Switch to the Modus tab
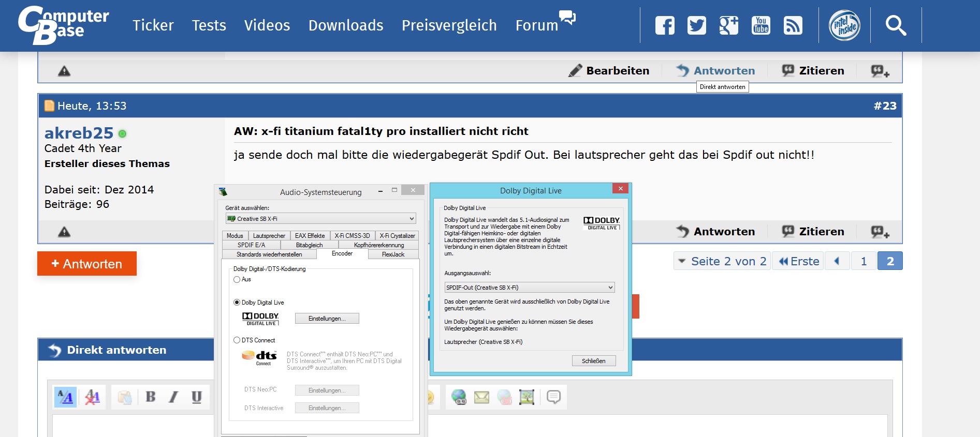The image size is (980, 437). click(235, 236)
